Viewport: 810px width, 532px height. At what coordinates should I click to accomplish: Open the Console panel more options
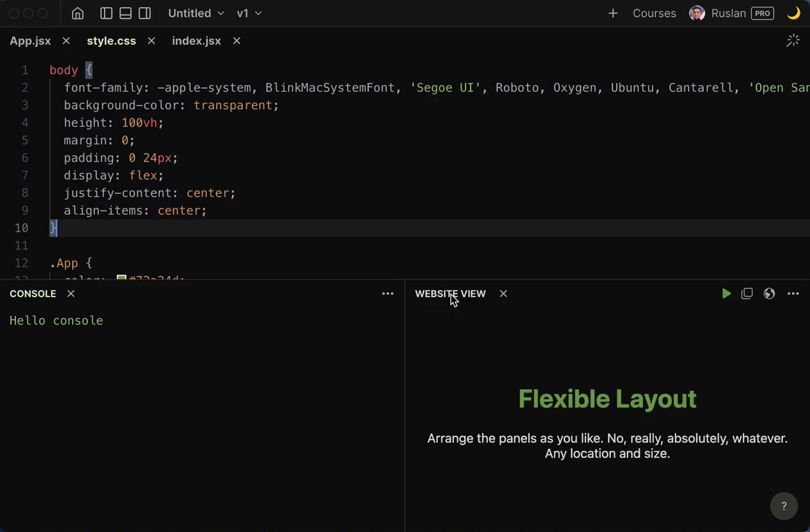coord(388,293)
